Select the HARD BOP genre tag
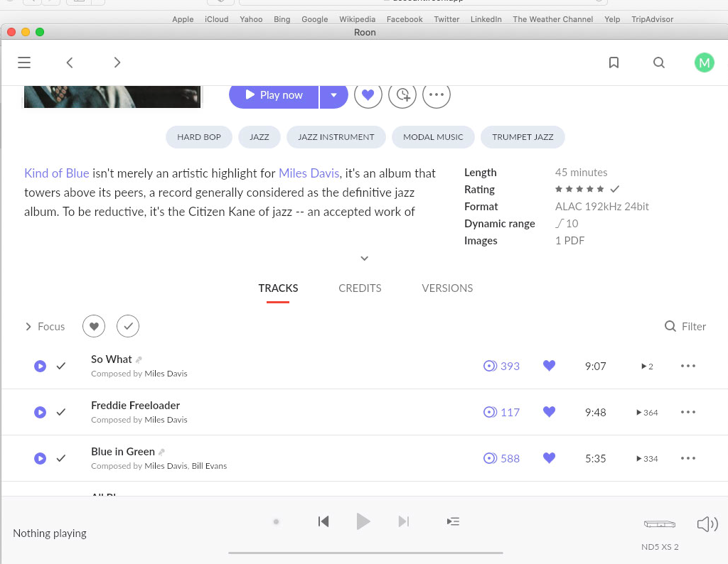 click(199, 137)
